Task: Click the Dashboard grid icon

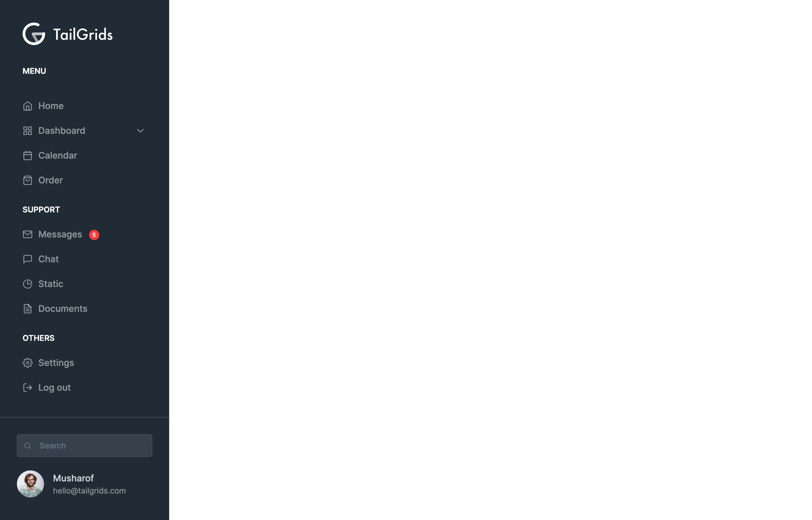Action: pos(27,130)
